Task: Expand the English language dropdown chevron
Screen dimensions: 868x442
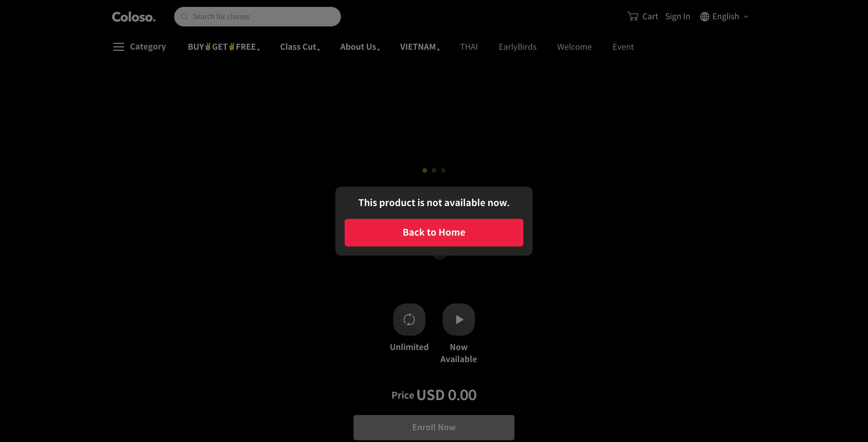Action: pyautogui.click(x=746, y=17)
